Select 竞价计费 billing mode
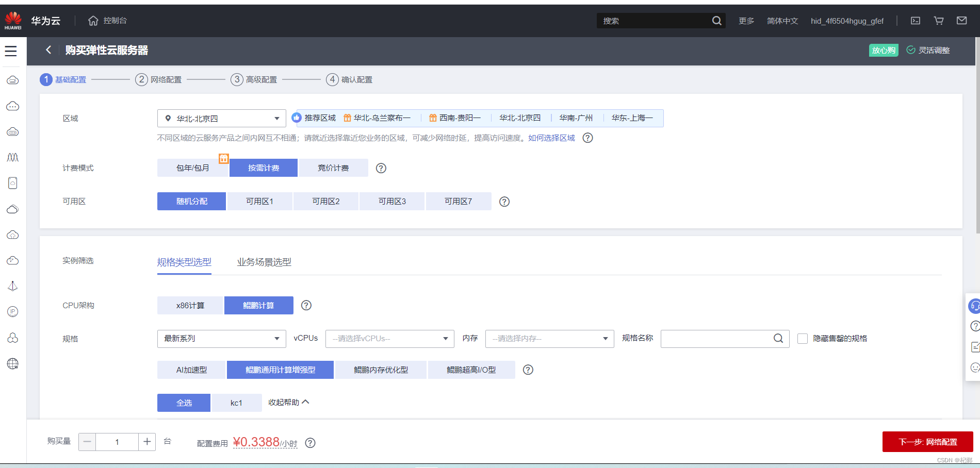This screenshot has width=980, height=468. click(333, 168)
